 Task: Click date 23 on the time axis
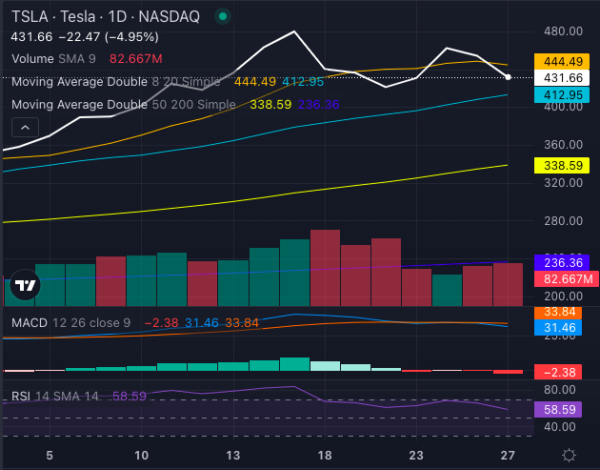point(416,455)
